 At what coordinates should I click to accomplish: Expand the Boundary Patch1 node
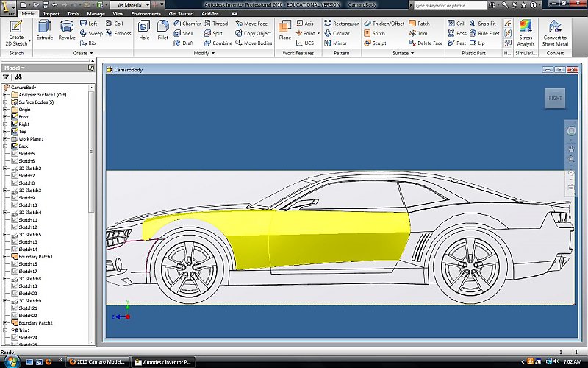point(5,256)
